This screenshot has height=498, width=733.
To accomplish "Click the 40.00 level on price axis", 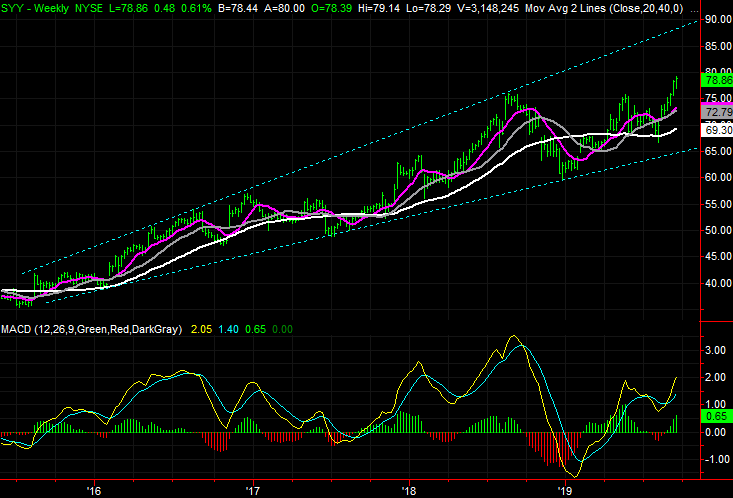I will click(x=713, y=283).
